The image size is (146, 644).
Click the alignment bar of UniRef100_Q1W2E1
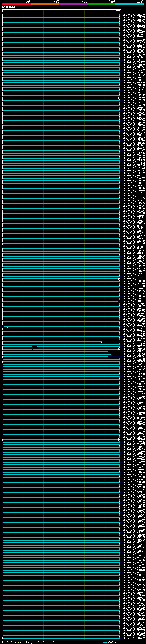coord(60,302)
